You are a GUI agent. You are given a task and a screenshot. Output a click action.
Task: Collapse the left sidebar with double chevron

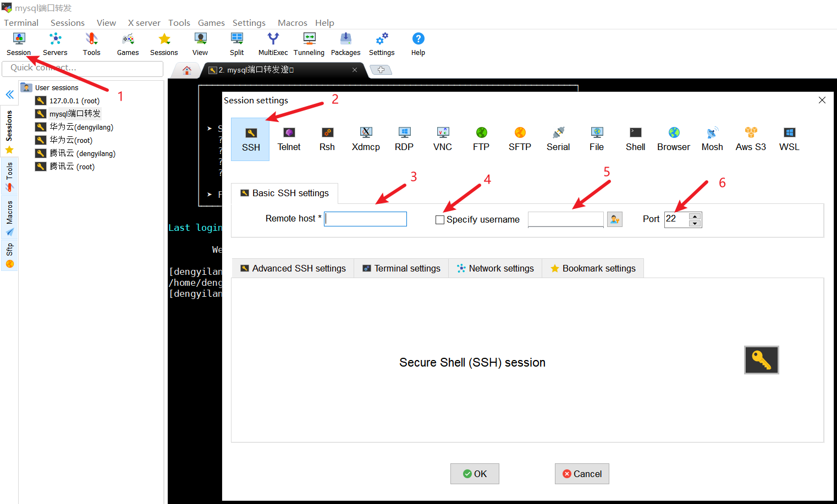tap(9, 95)
